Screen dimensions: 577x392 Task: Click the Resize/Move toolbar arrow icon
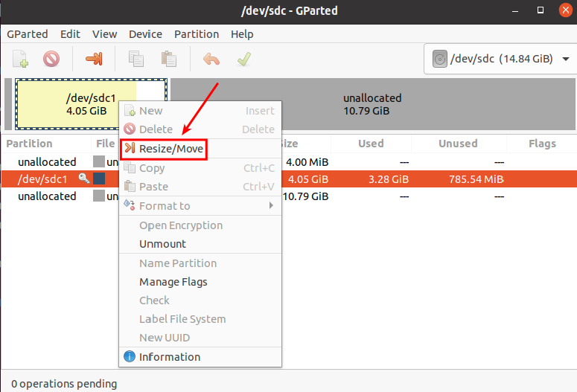click(94, 59)
